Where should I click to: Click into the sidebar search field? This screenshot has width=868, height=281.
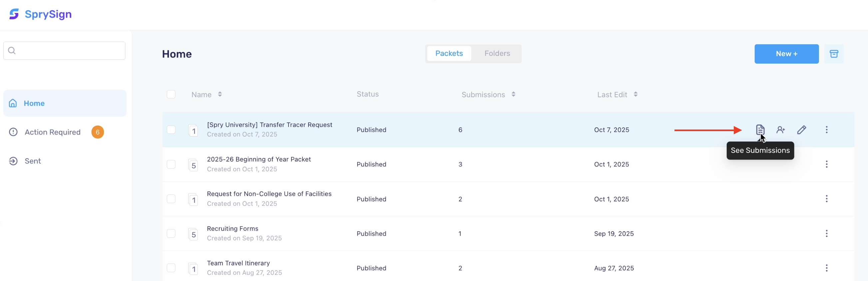tap(64, 51)
